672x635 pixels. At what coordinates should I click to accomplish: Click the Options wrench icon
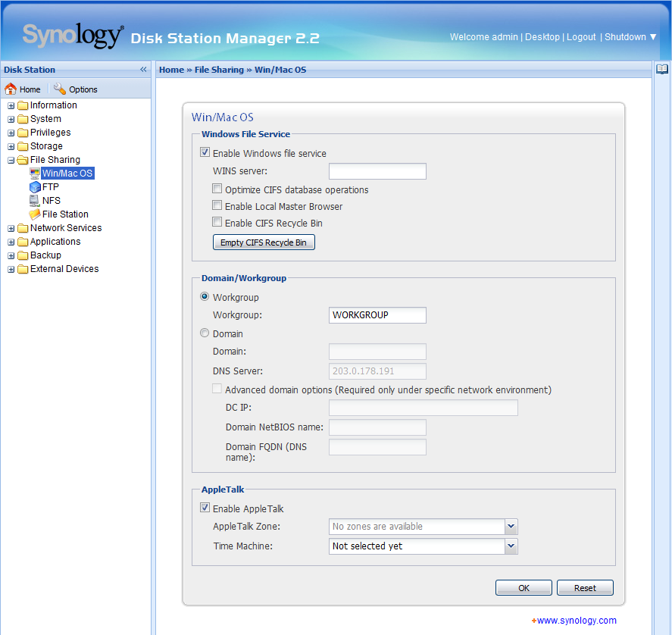tap(60, 89)
